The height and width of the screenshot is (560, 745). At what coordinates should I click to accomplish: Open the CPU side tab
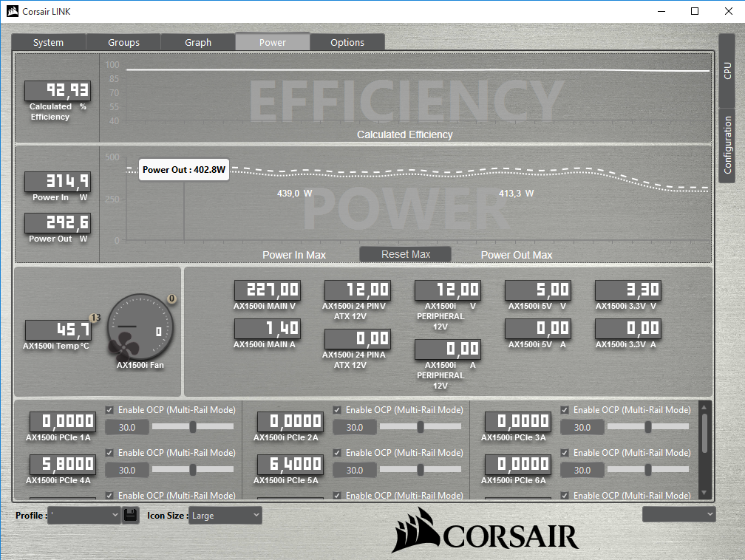[727, 71]
